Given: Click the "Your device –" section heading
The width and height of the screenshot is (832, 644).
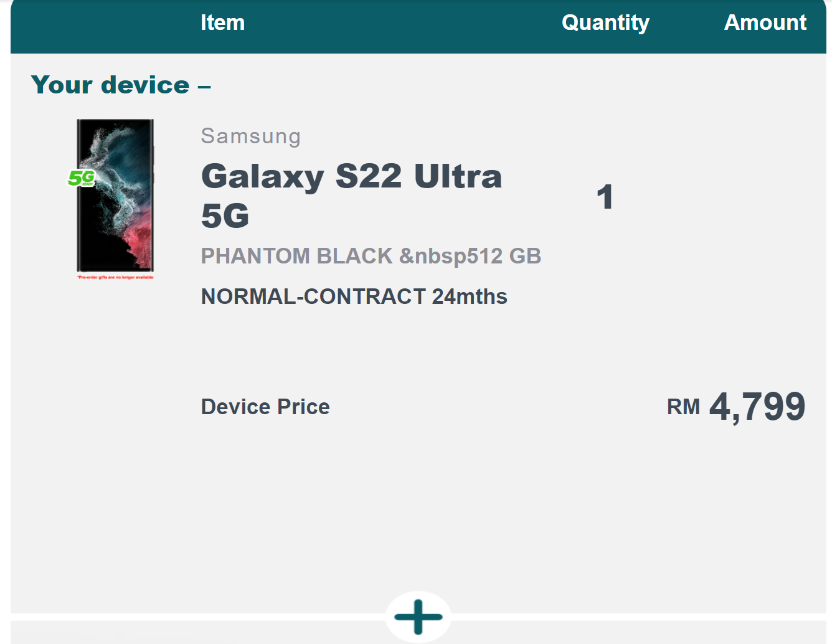Looking at the screenshot, I should [x=121, y=85].
